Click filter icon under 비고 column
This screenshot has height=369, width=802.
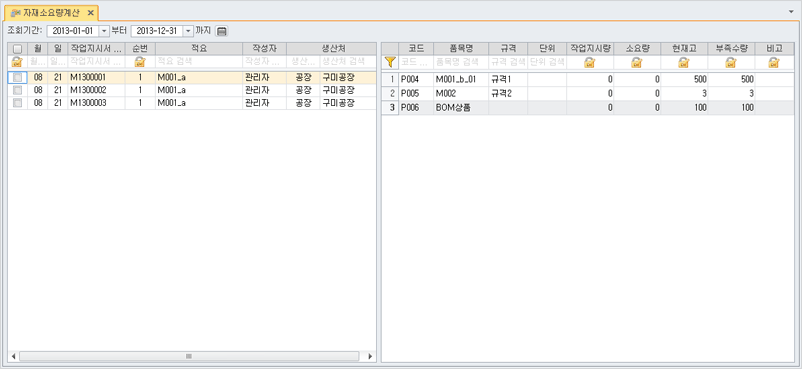click(x=773, y=62)
